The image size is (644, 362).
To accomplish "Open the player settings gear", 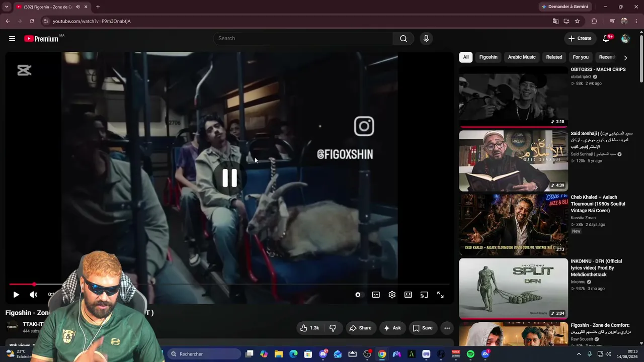I will click(392, 295).
